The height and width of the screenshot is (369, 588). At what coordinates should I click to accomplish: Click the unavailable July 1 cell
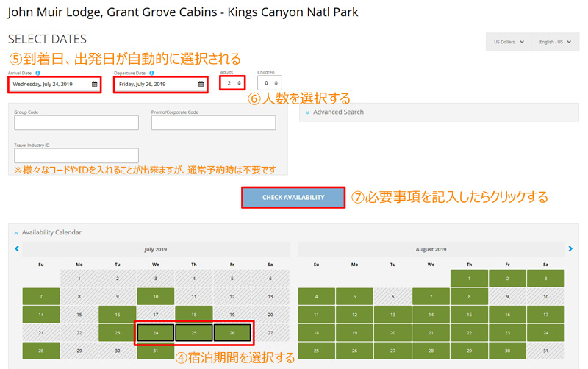pos(79,279)
